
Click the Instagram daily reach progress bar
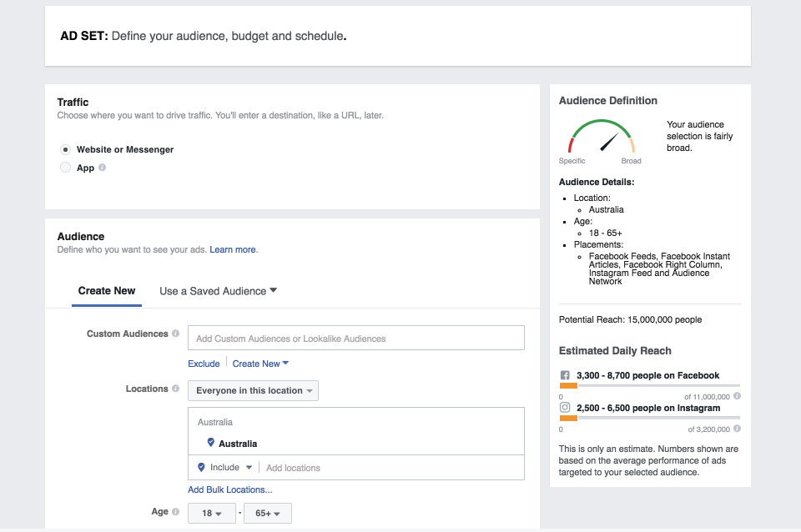(650, 418)
